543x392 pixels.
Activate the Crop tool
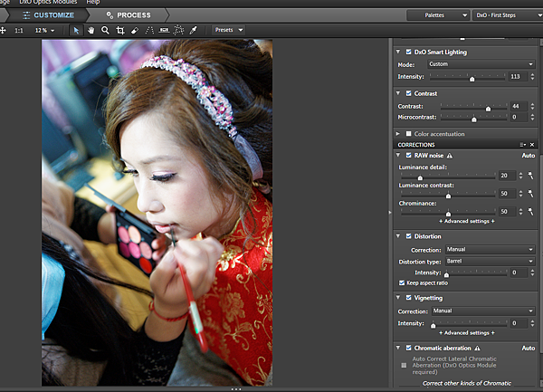point(120,30)
